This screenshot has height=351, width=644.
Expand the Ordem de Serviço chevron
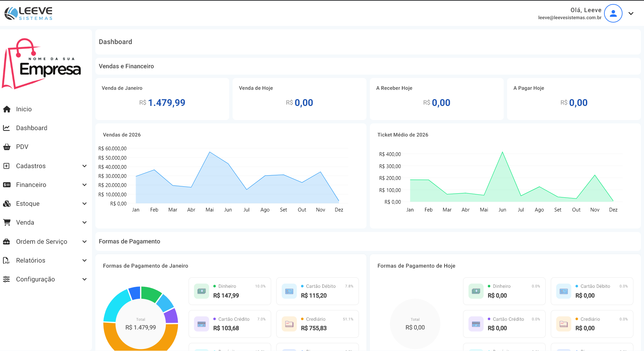[x=85, y=242]
